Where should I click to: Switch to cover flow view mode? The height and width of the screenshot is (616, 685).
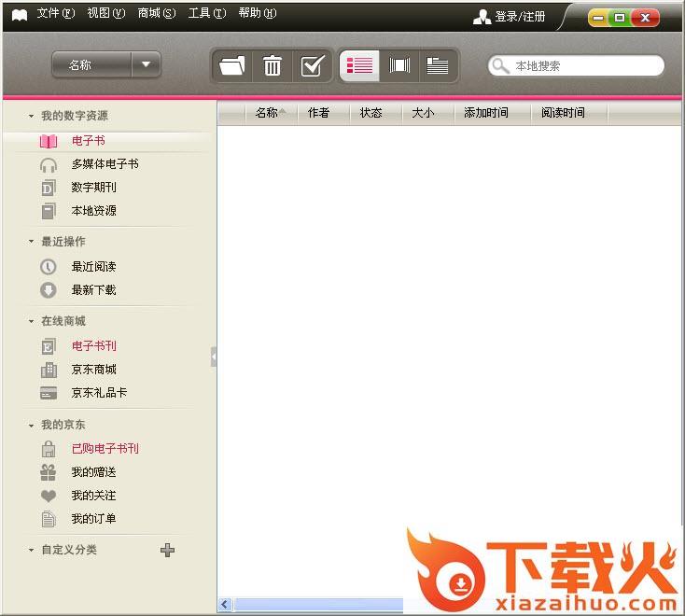click(399, 66)
